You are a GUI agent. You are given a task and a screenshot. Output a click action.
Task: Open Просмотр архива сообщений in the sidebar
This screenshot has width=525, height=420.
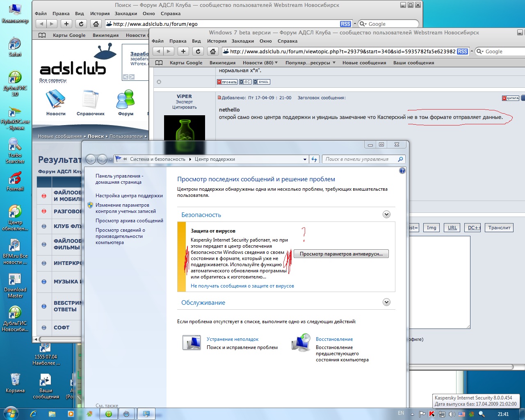pos(129,221)
